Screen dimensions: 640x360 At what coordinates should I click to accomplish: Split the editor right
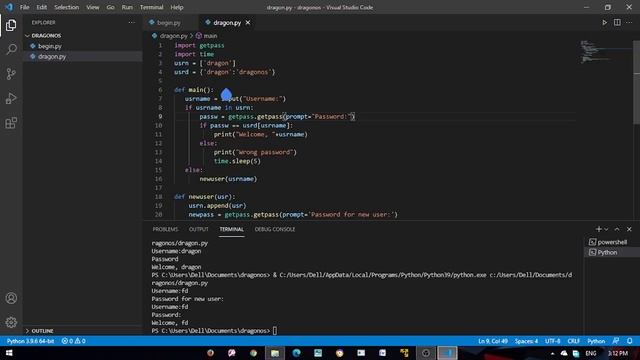(x=617, y=22)
